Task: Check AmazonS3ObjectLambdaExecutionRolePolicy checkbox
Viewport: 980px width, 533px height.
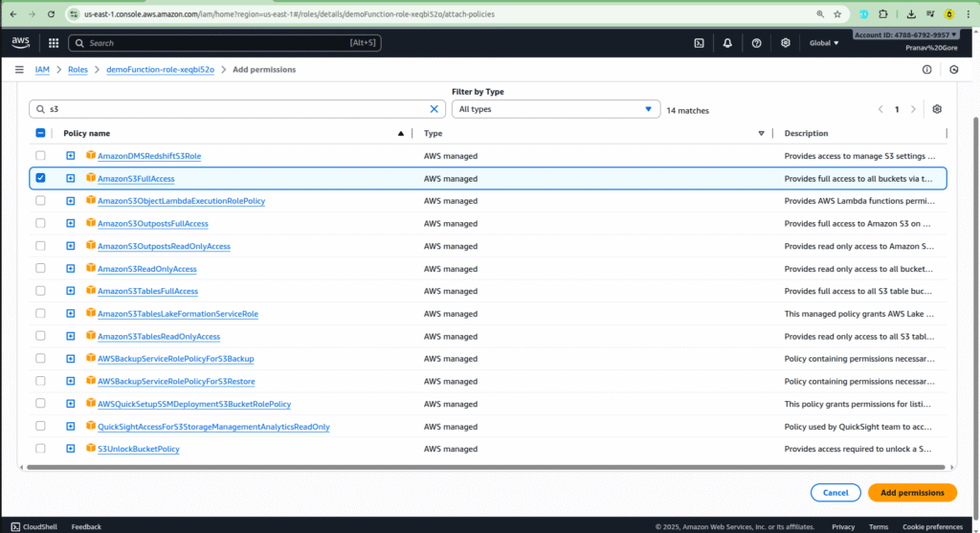Action: pyautogui.click(x=40, y=201)
